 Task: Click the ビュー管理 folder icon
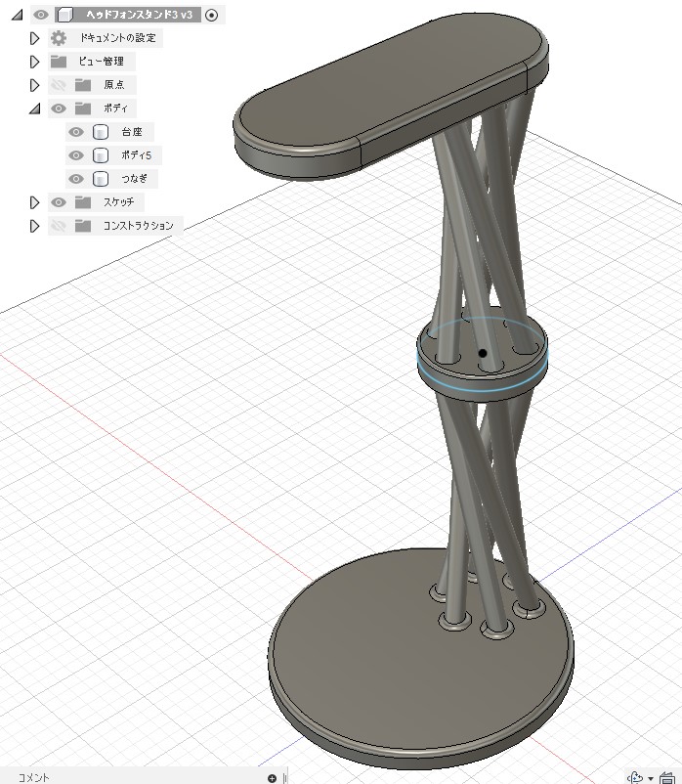coord(59,62)
